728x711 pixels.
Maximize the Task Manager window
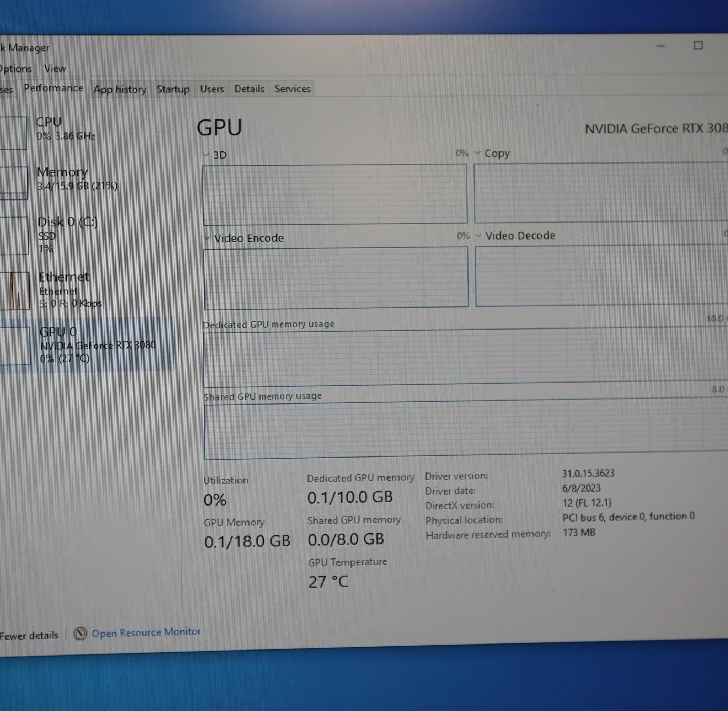click(698, 46)
